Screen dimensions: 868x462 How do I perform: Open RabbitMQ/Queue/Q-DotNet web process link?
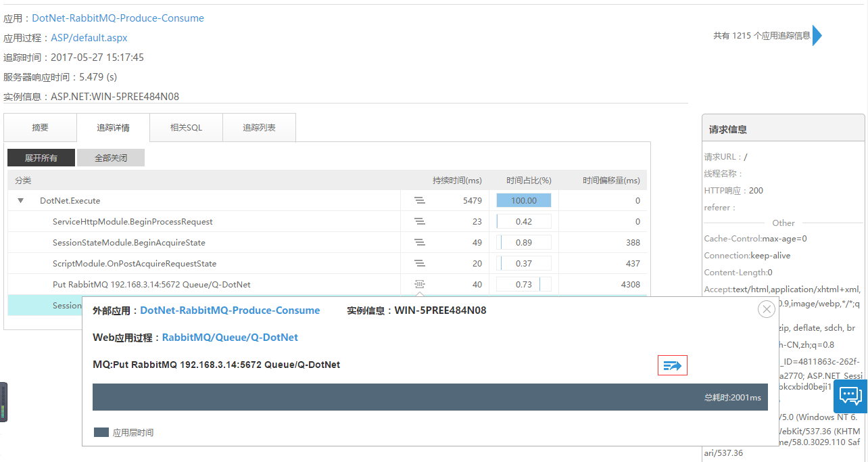pyautogui.click(x=230, y=338)
